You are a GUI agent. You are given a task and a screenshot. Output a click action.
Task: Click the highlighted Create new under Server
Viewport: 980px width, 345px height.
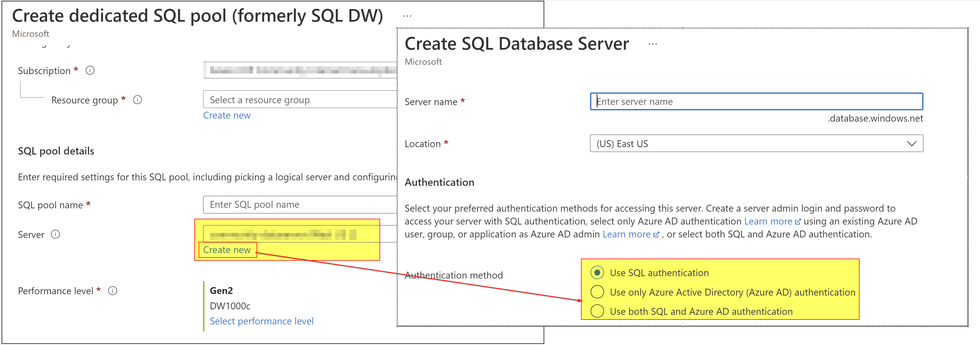[227, 250]
